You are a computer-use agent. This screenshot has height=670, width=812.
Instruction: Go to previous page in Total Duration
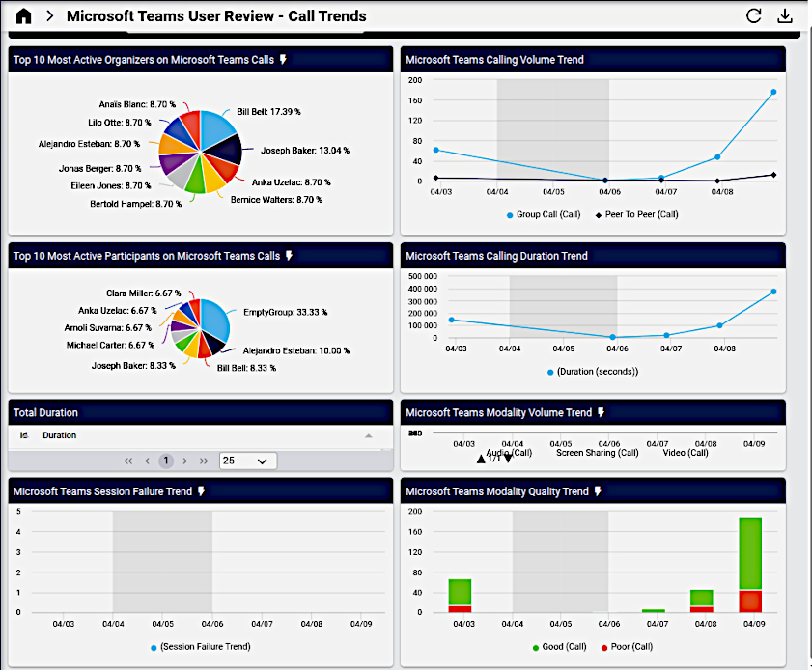148,461
